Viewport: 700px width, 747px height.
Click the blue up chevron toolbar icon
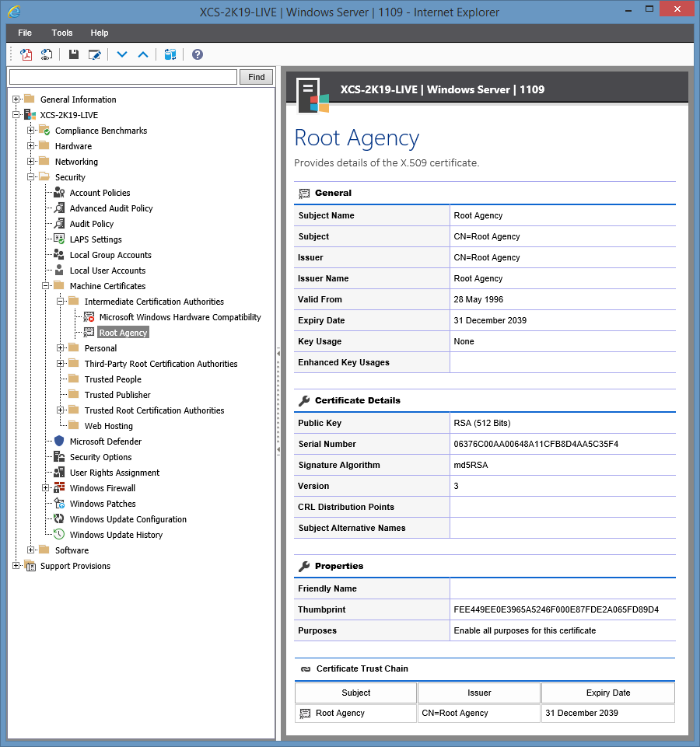tap(143, 54)
